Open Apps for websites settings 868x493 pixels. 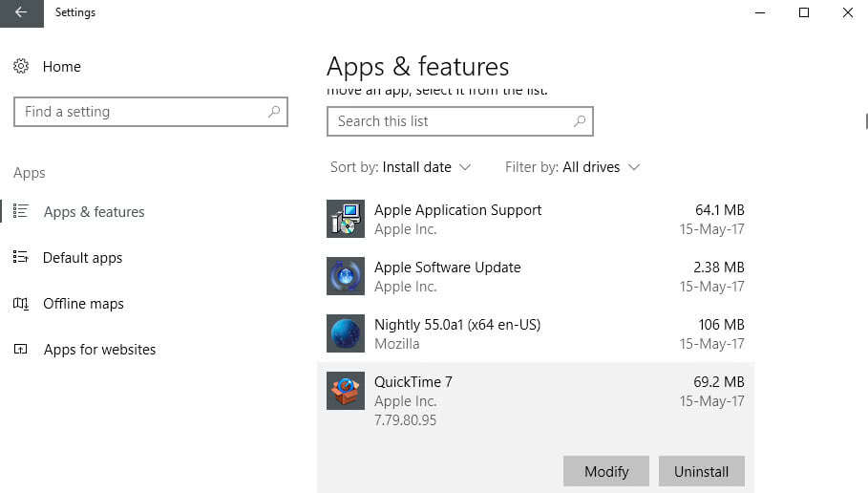click(99, 350)
